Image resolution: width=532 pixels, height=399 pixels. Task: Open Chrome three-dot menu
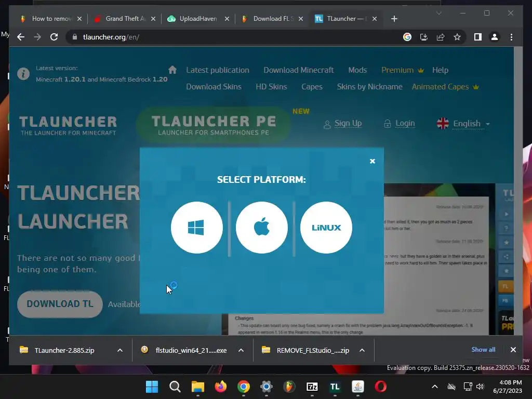(x=511, y=37)
